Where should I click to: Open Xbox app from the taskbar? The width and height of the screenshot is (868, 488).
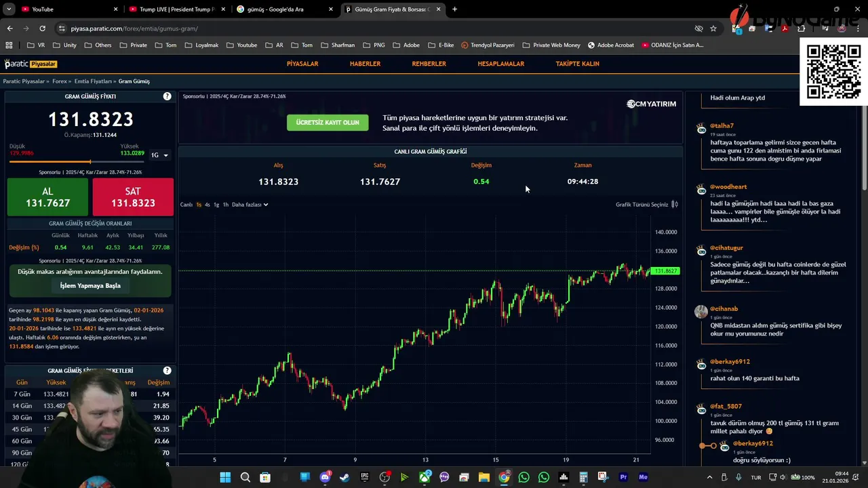(425, 477)
